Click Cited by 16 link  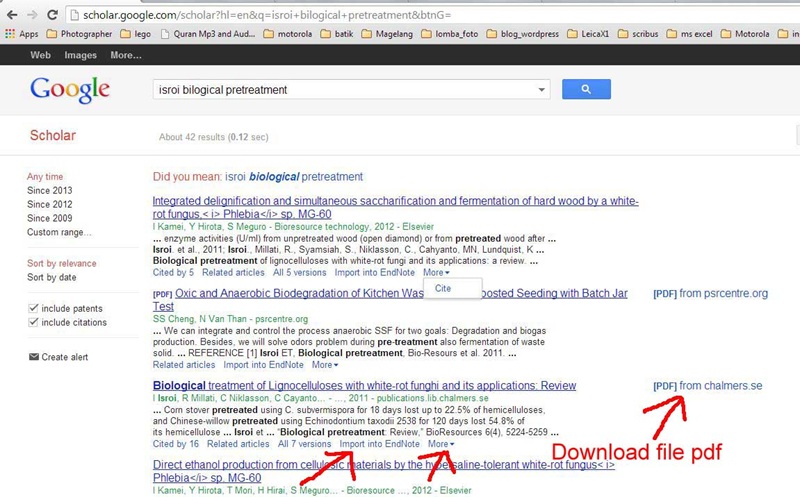point(176,444)
